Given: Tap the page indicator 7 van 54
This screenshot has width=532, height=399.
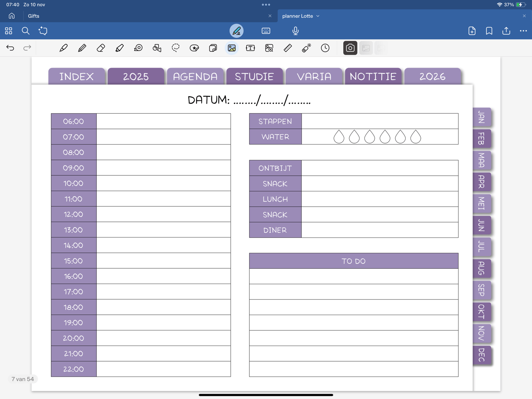Looking at the screenshot, I should [x=23, y=379].
